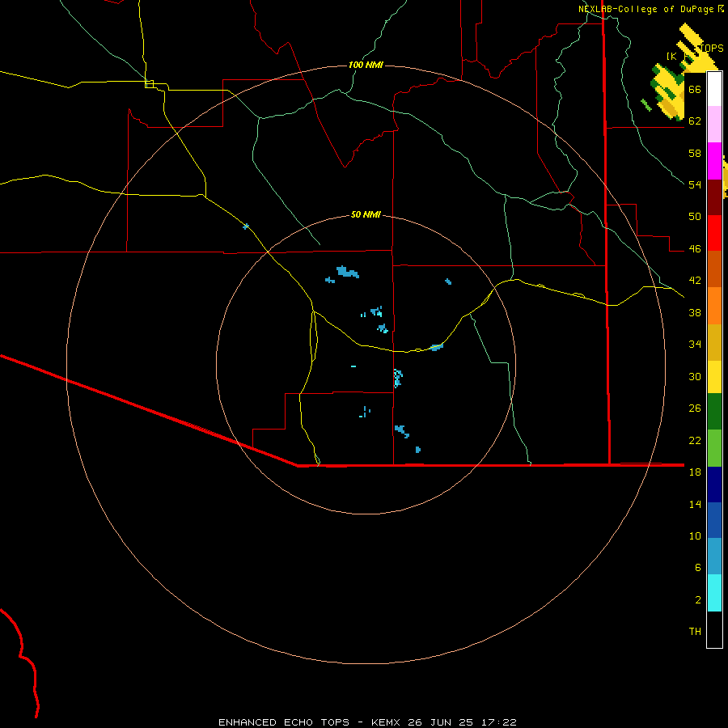Click the '26' legend value
Viewport: 728px width, 728px height.
tap(695, 408)
